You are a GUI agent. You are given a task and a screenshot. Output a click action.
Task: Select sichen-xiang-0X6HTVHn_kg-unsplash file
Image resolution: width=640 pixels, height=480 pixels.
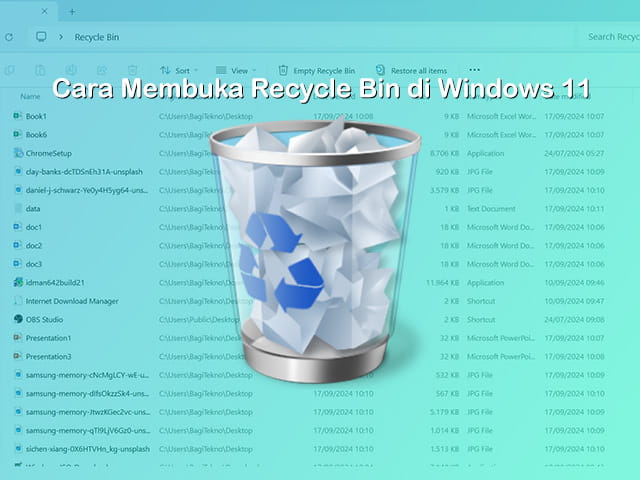tap(88, 449)
